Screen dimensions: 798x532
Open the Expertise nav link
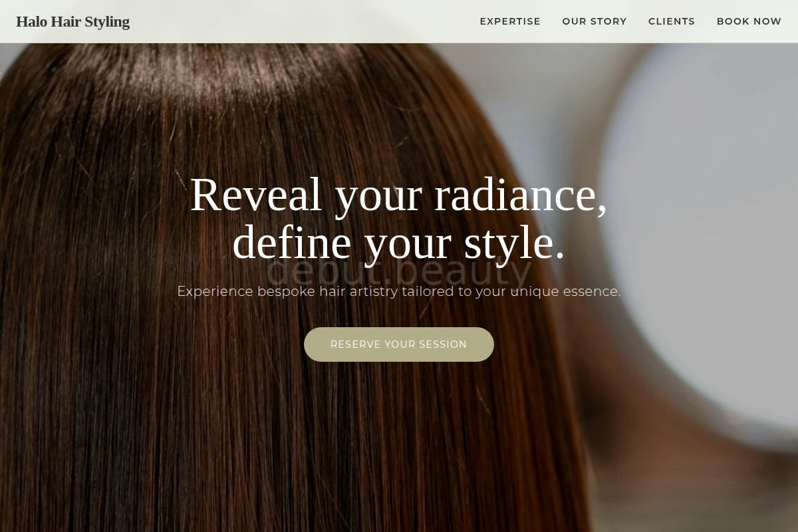(510, 21)
